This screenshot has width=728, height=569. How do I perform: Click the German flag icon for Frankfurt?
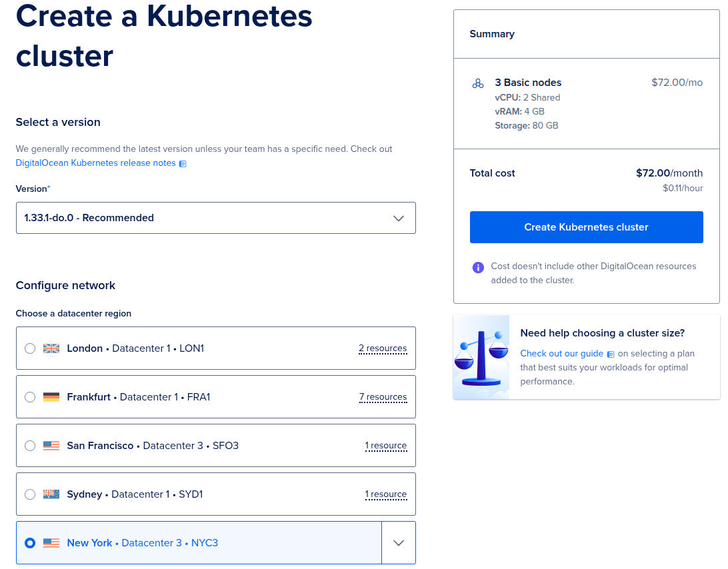[x=51, y=397]
